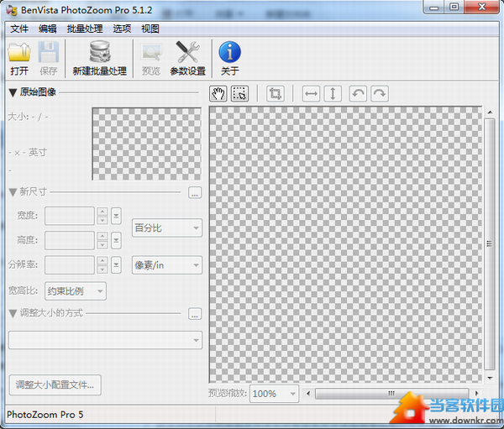Flip image horizontally

click(311, 94)
